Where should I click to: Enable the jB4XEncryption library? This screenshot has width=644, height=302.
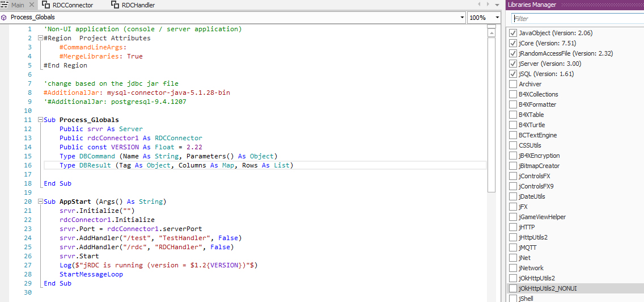tap(512, 156)
